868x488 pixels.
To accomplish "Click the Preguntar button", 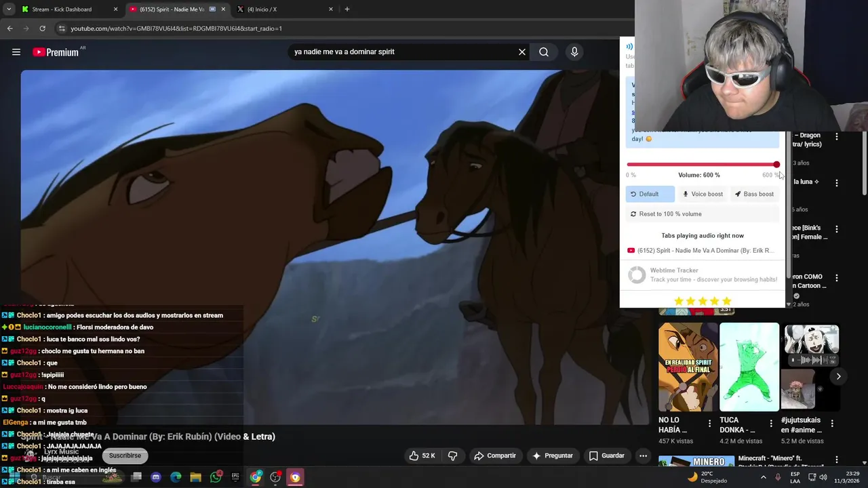I will coord(553,456).
